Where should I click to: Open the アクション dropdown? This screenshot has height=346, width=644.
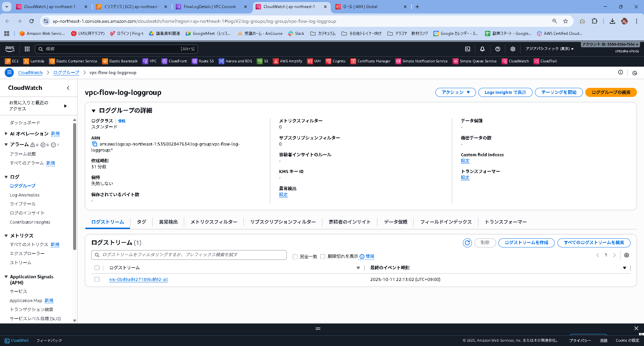[x=455, y=92]
